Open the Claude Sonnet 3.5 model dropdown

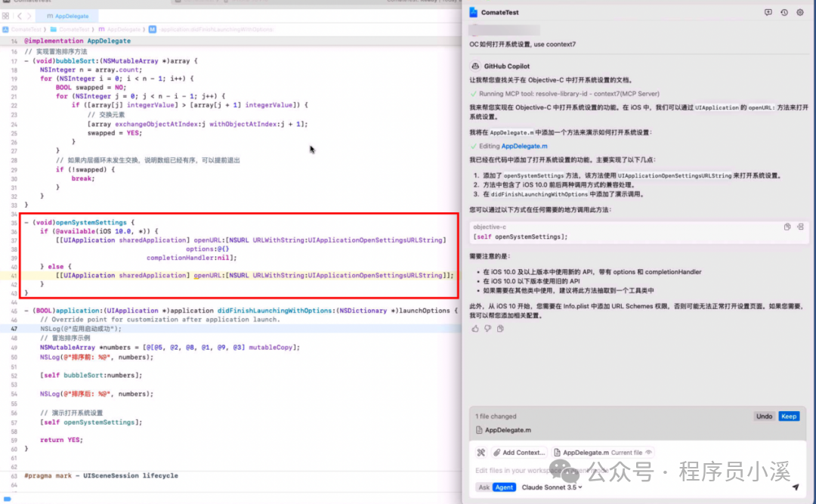pyautogui.click(x=551, y=487)
